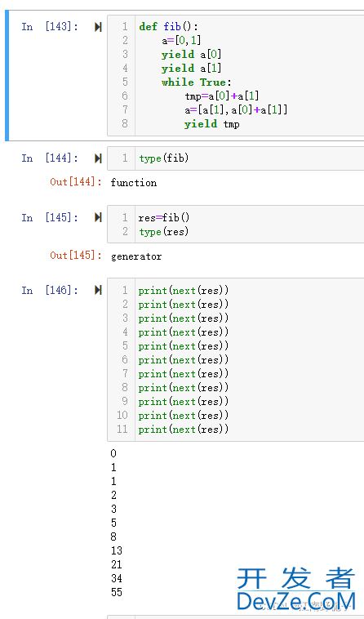The width and height of the screenshot is (364, 619).
Task: Click print(next(res)) on line 9 of cell 146
Action: (184, 402)
